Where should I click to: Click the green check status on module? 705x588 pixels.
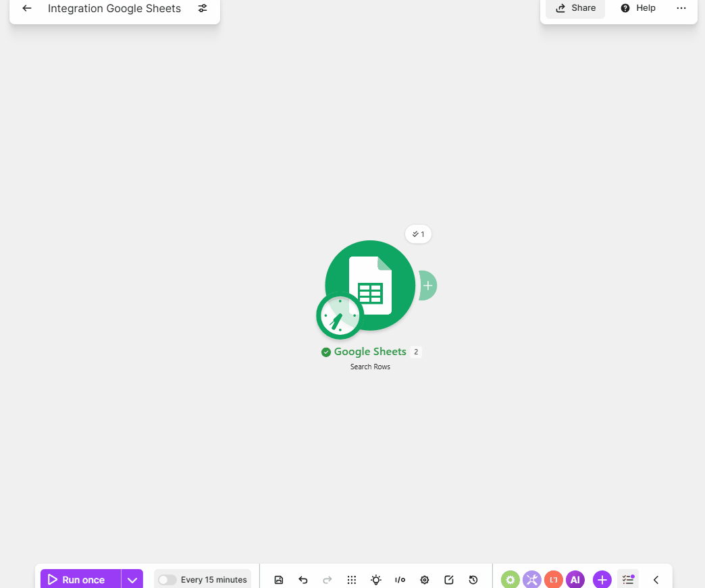[326, 352]
